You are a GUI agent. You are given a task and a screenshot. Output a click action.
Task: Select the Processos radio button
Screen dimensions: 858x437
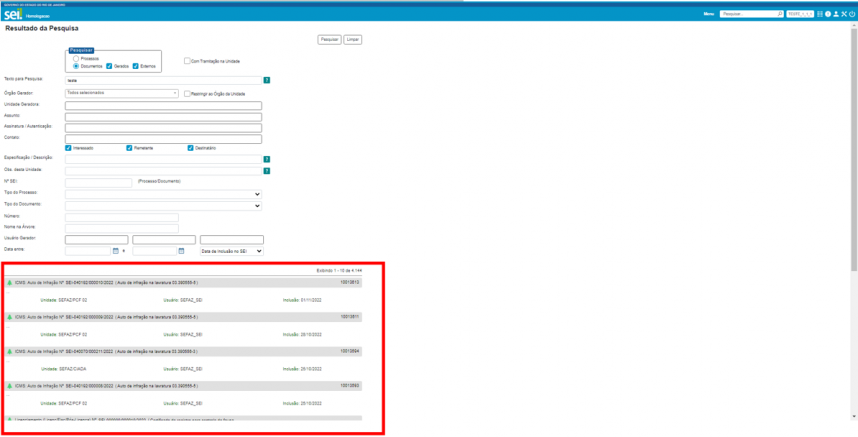pos(77,58)
